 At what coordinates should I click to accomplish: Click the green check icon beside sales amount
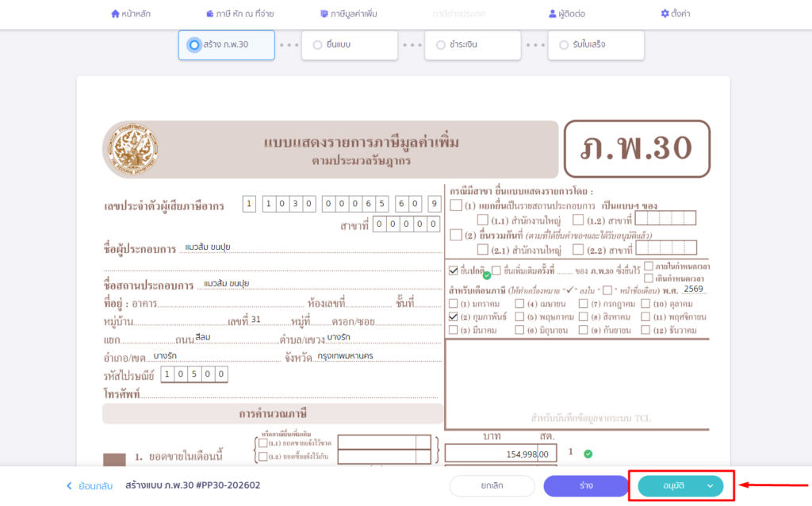pos(588,454)
